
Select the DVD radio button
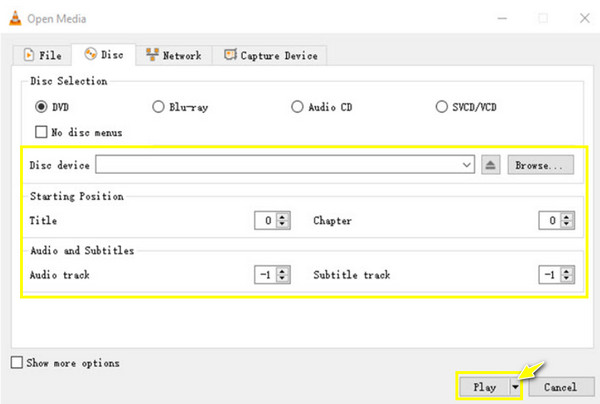pyautogui.click(x=41, y=107)
